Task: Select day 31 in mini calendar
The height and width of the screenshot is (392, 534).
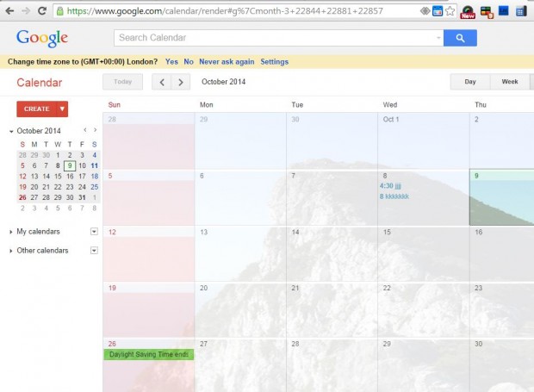Action: (82, 197)
